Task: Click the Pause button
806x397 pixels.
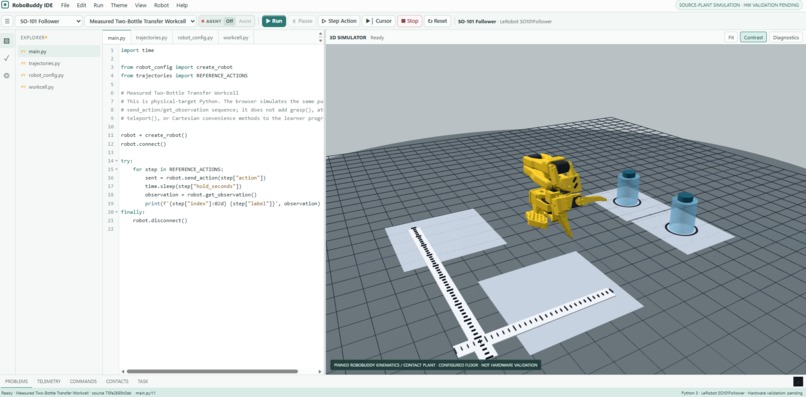Action: 302,21
